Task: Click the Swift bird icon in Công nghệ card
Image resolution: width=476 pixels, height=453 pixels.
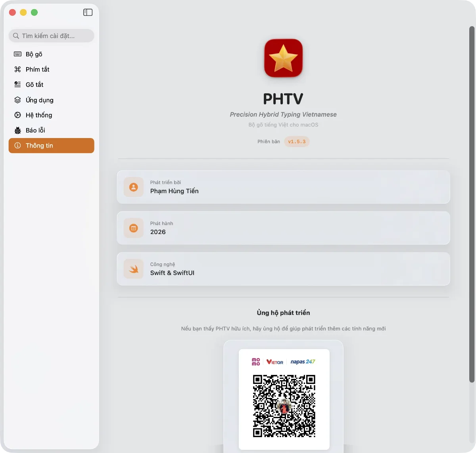Action: [x=134, y=269]
